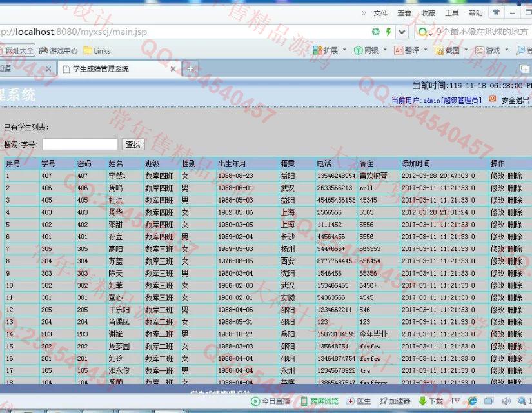Click 删除 for student 邓甜
The height and width of the screenshot is (413, 532).
tap(515, 225)
